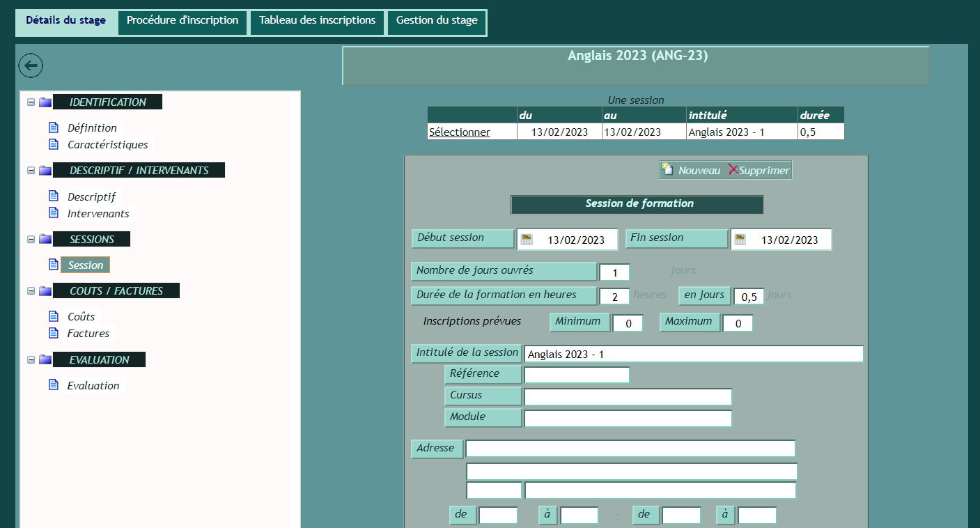This screenshot has height=528, width=980.
Task: Click the IDENTIFICATION folder icon
Action: [x=45, y=102]
